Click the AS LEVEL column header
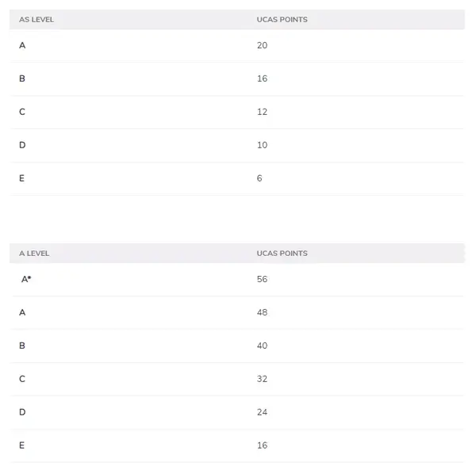 coord(36,19)
